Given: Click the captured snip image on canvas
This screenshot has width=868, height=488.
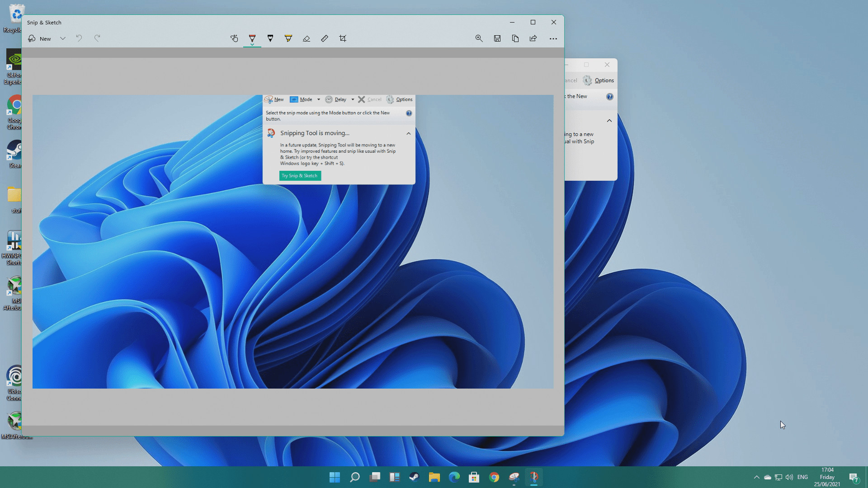Looking at the screenshot, I should tap(293, 242).
